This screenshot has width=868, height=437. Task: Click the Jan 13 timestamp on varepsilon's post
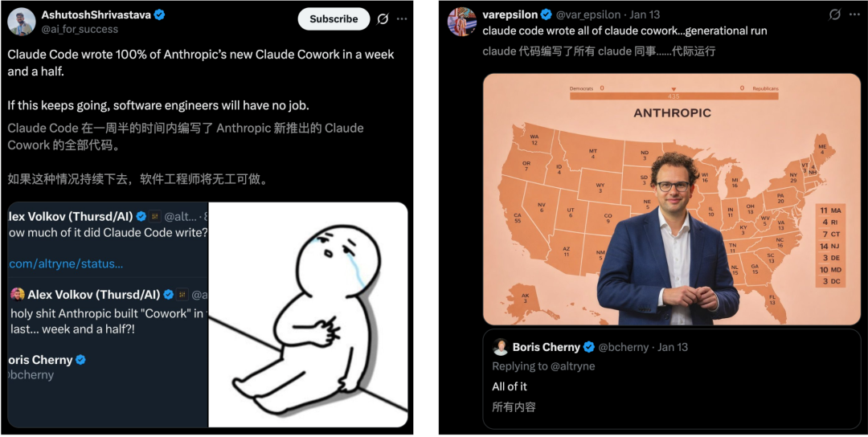pos(645,15)
